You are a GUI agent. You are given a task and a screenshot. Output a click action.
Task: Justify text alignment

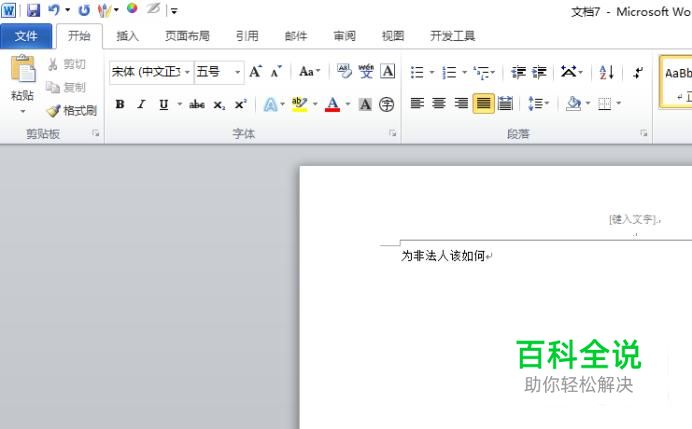click(483, 104)
